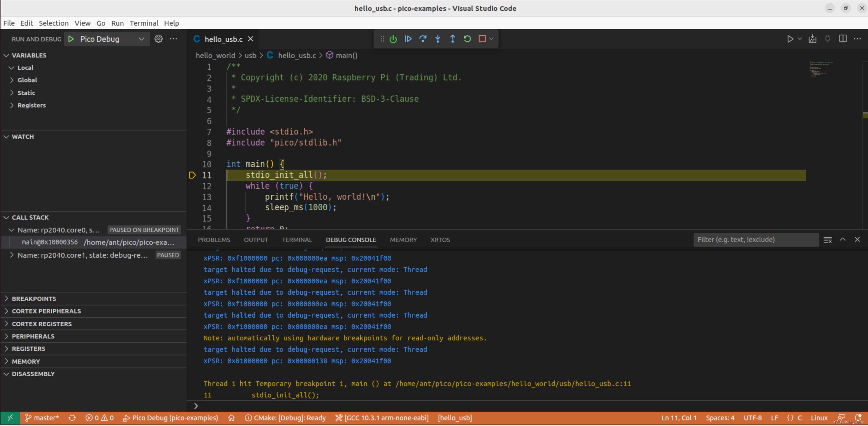This screenshot has width=868, height=426.
Task: Restart the Pico Debug session
Action: pos(467,39)
